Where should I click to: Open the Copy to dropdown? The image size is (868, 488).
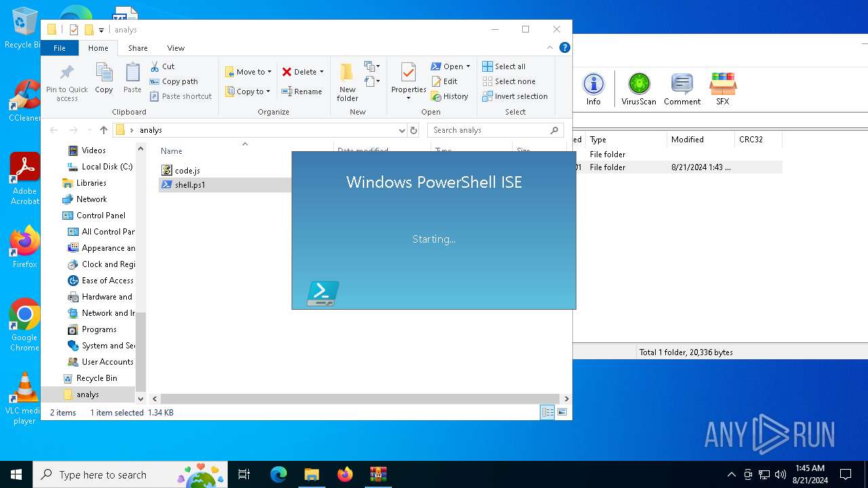(x=248, y=91)
